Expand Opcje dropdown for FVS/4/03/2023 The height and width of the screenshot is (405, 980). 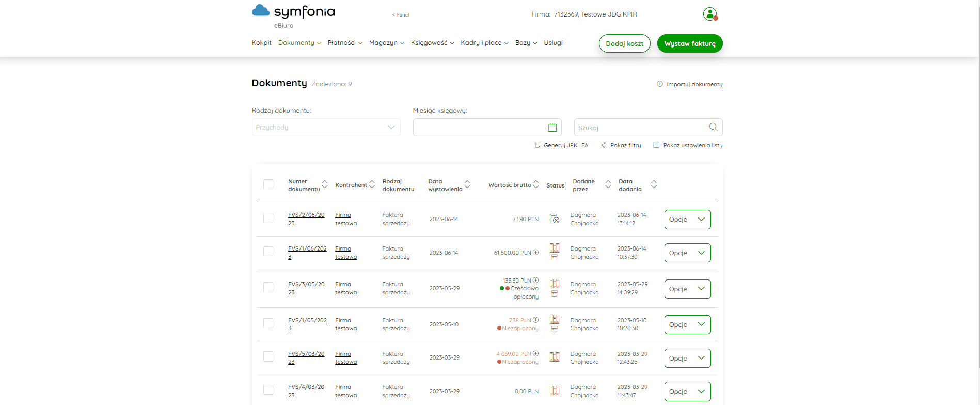click(687, 392)
